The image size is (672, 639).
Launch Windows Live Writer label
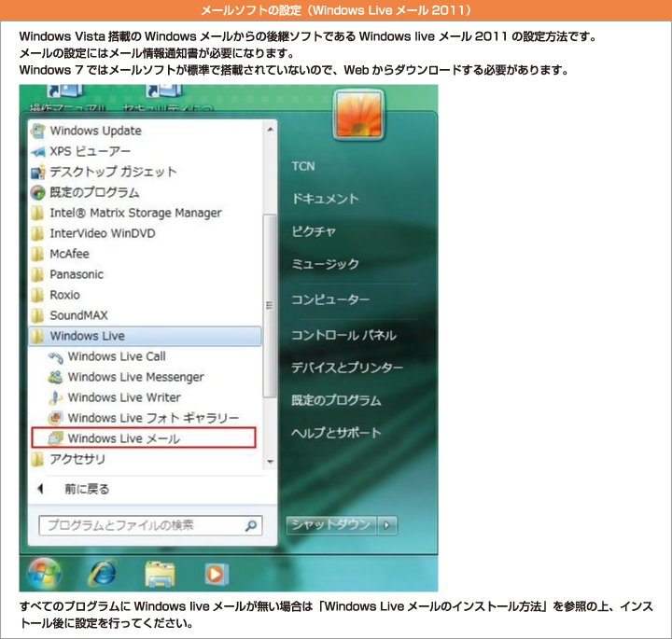click(x=124, y=398)
